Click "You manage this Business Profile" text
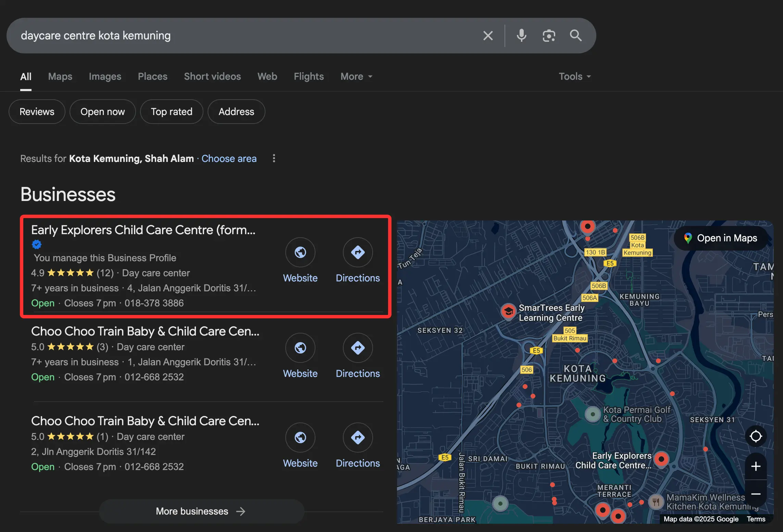Screen dimensions: 783x532 coord(105,258)
